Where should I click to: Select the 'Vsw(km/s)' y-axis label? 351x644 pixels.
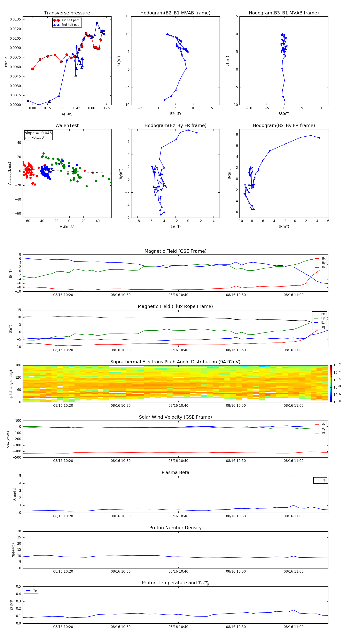click(x=9, y=439)
